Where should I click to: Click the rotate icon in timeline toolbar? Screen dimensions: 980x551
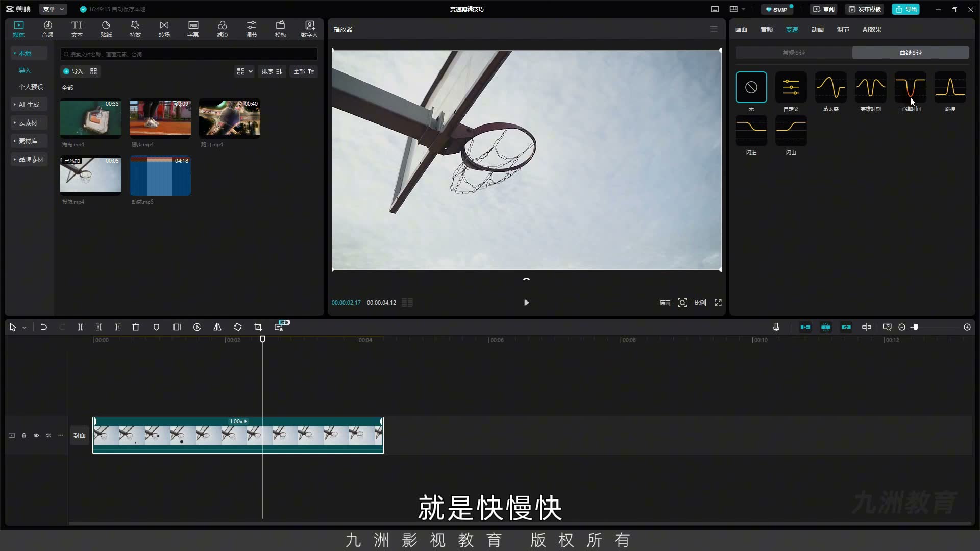pyautogui.click(x=238, y=327)
